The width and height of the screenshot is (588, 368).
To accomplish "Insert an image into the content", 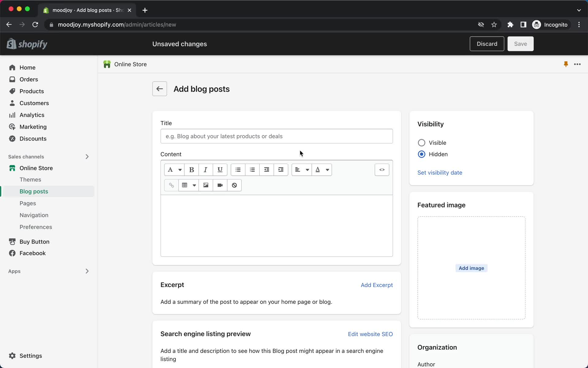I will click(x=206, y=185).
